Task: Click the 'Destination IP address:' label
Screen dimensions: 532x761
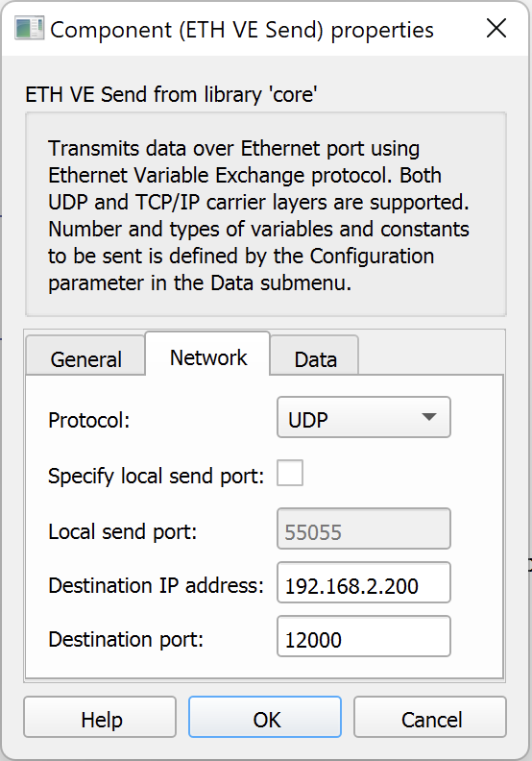Action: click(x=157, y=586)
